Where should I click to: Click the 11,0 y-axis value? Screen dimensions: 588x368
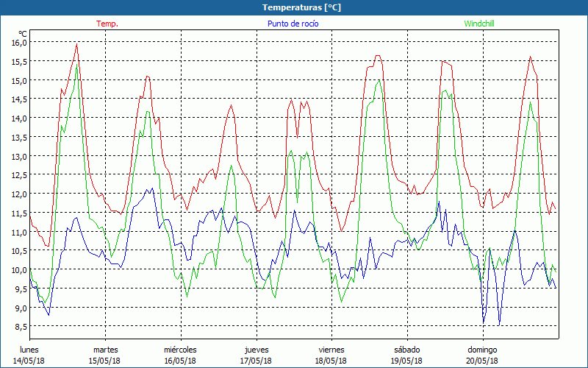(x=20, y=232)
